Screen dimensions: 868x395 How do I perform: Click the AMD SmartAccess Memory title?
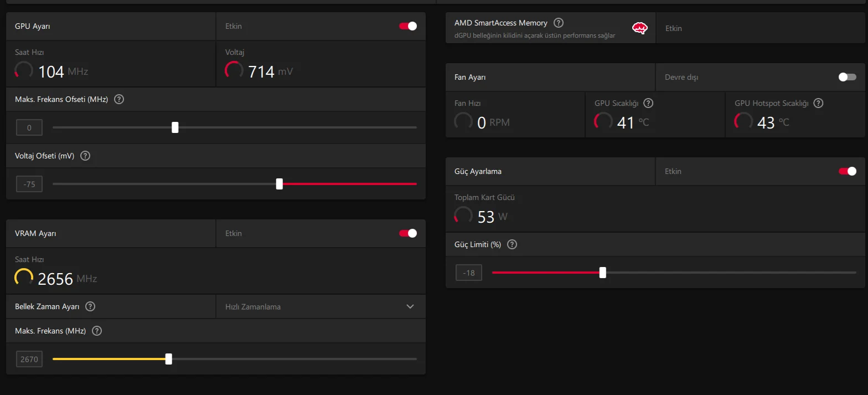(x=501, y=23)
